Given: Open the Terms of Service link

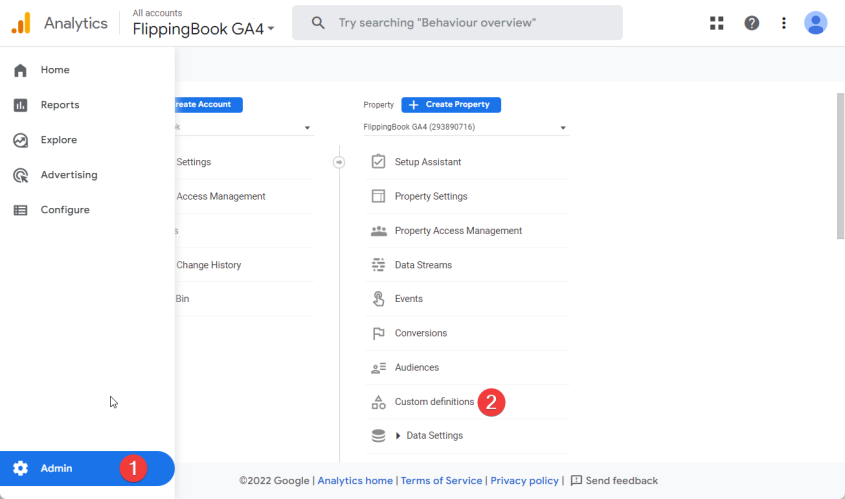Looking at the screenshot, I should pyautogui.click(x=441, y=480).
